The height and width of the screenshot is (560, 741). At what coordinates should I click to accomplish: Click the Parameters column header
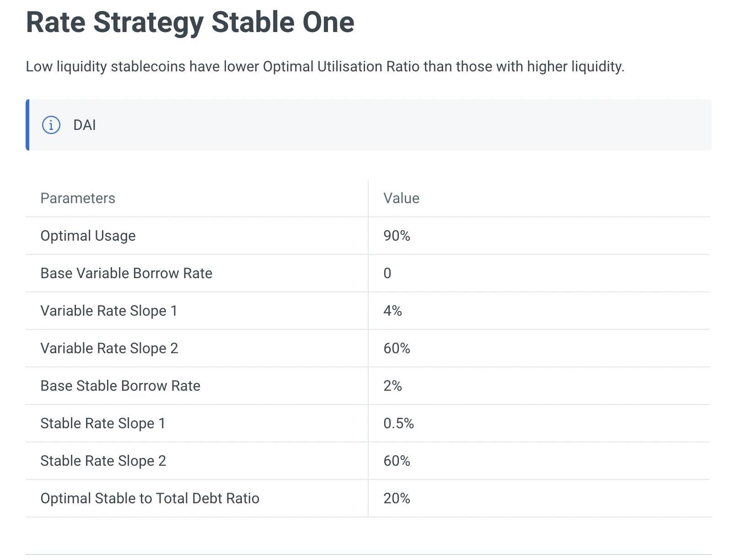pos(78,198)
